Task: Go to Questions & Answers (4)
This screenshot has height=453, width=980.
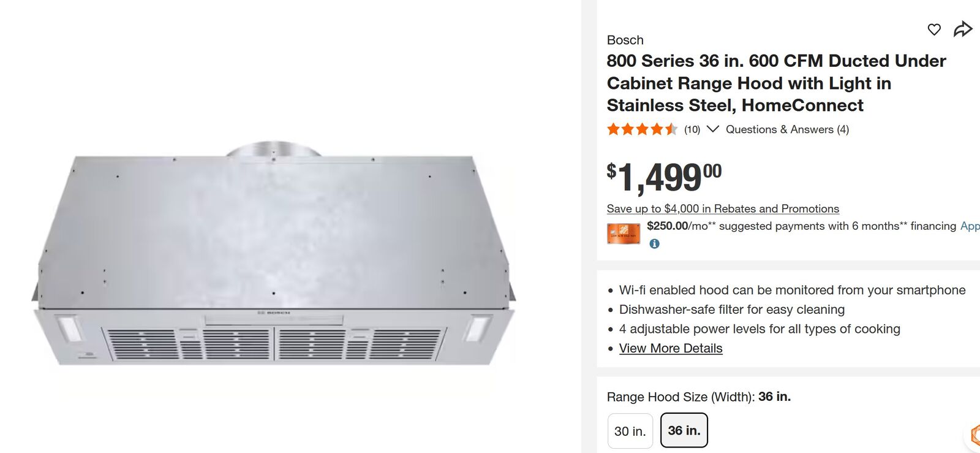Action: [787, 129]
